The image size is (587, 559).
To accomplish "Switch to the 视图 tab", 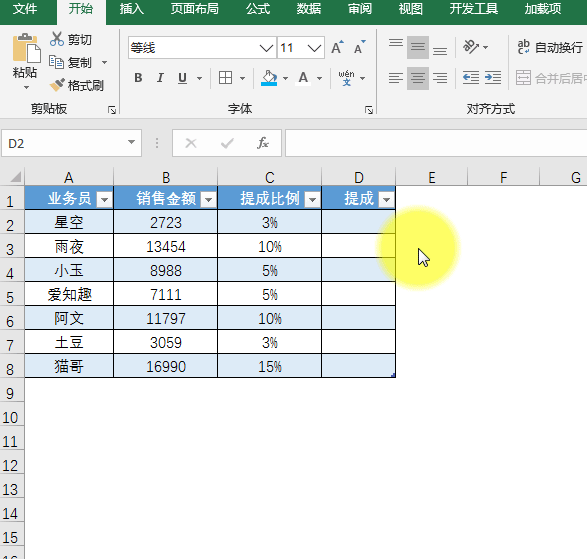I will 411,9.
